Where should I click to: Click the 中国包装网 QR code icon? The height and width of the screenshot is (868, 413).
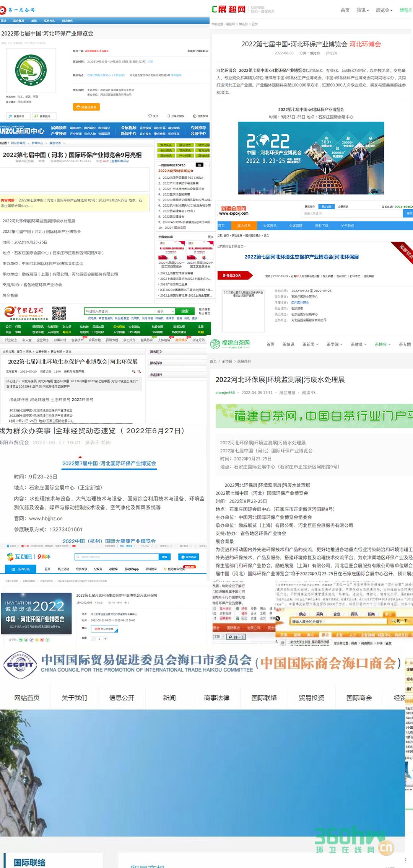[59, 313]
